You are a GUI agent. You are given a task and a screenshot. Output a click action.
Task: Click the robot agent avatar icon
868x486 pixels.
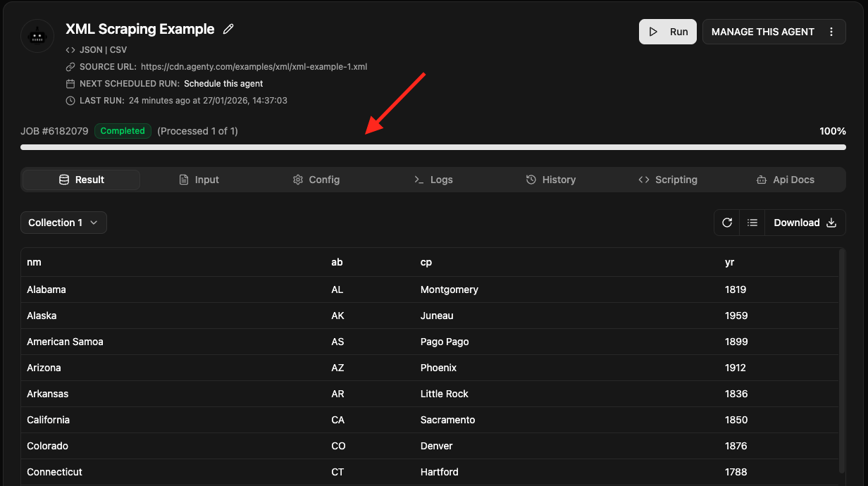point(37,36)
